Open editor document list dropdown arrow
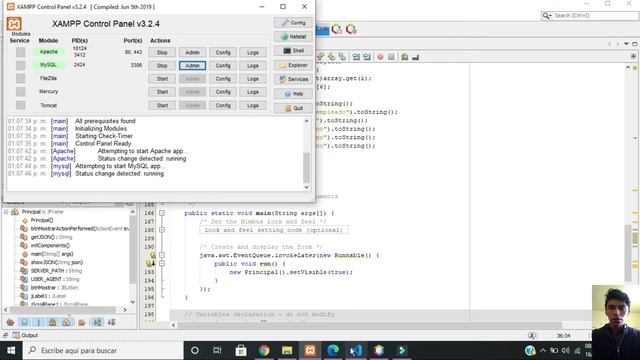 pos(627,44)
